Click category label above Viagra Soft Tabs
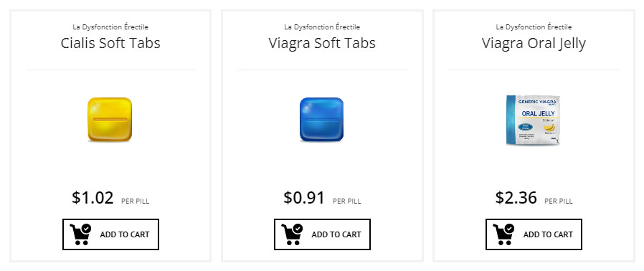The height and width of the screenshot is (271, 644). [322, 27]
